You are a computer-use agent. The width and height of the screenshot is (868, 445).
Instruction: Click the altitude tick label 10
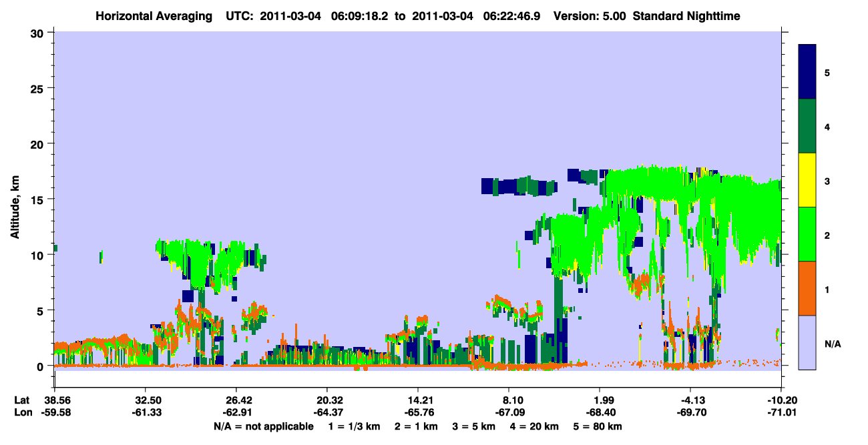point(39,255)
